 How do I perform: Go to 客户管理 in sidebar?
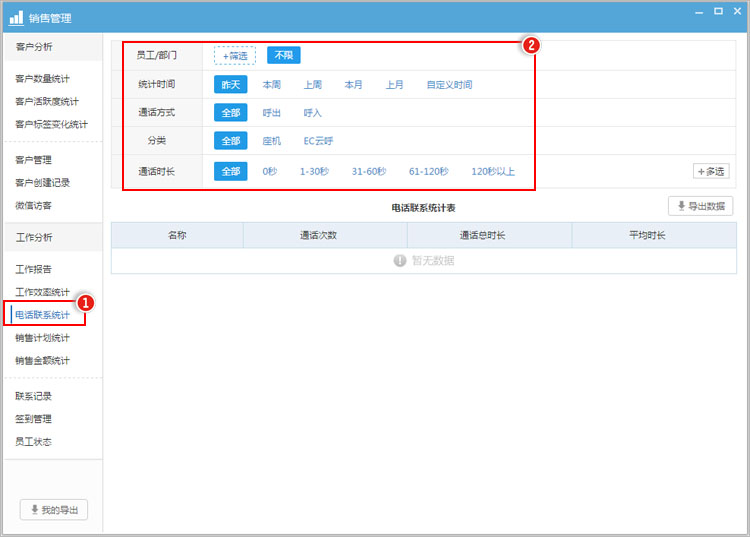coord(33,160)
